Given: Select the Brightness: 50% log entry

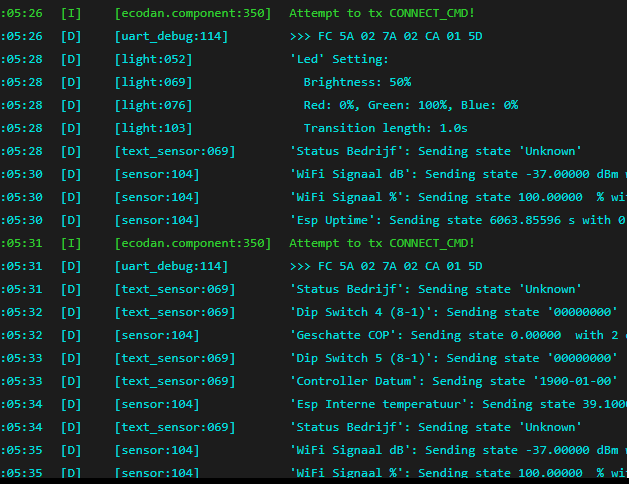Looking at the screenshot, I should pos(357,82).
